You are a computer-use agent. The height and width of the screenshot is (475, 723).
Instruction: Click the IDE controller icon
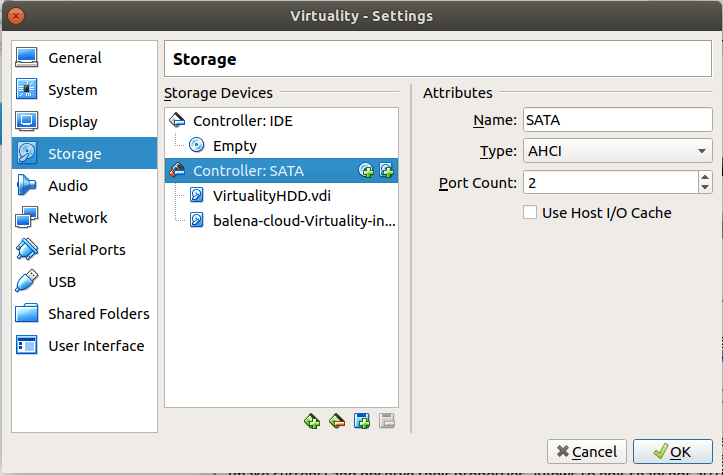[177, 120]
